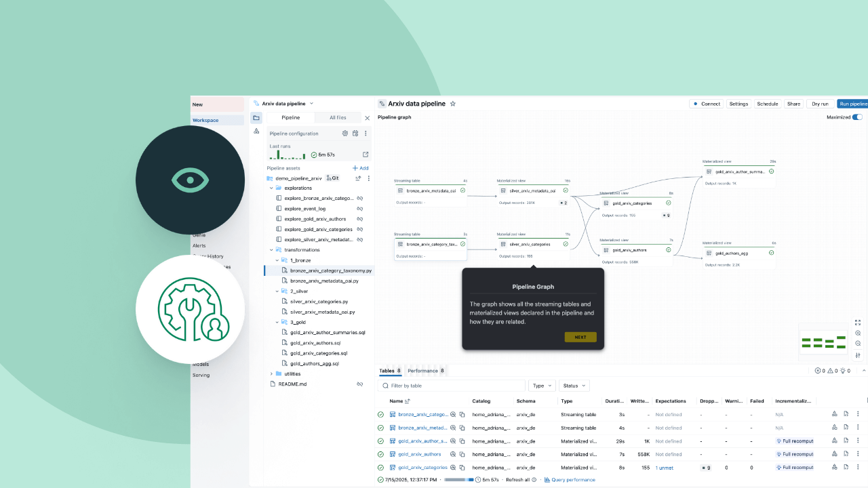868x488 pixels.
Task: Toggle the Maximized switch off
Action: [857, 117]
